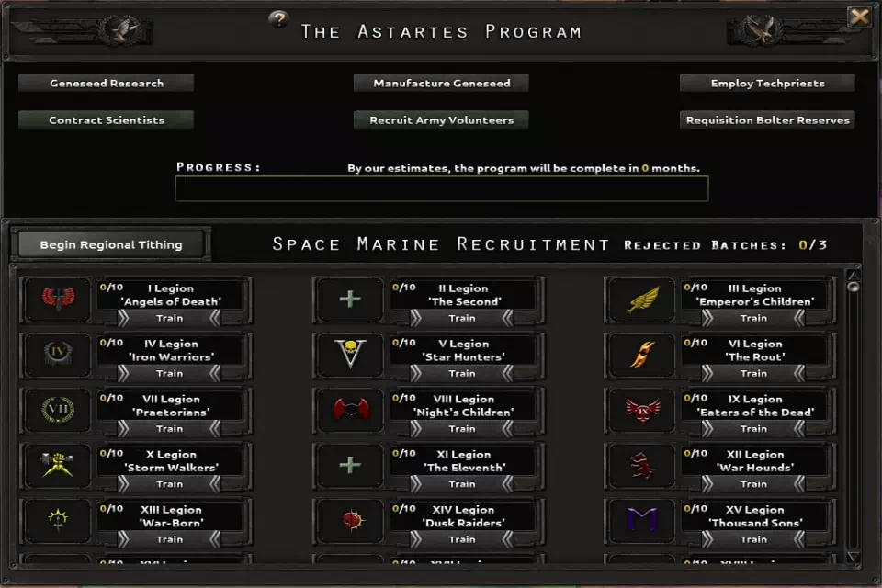Click the Storm Walkers legion emblem
This screenshot has width=882, height=588.
(56, 466)
